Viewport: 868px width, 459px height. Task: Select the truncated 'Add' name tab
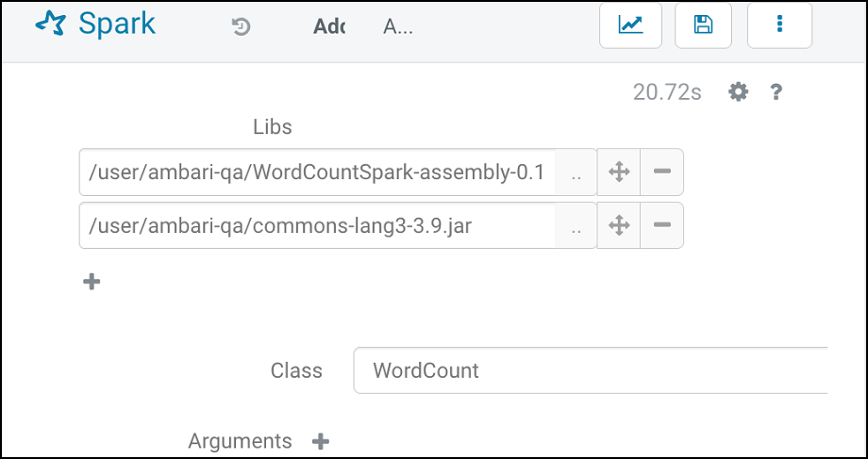click(328, 27)
